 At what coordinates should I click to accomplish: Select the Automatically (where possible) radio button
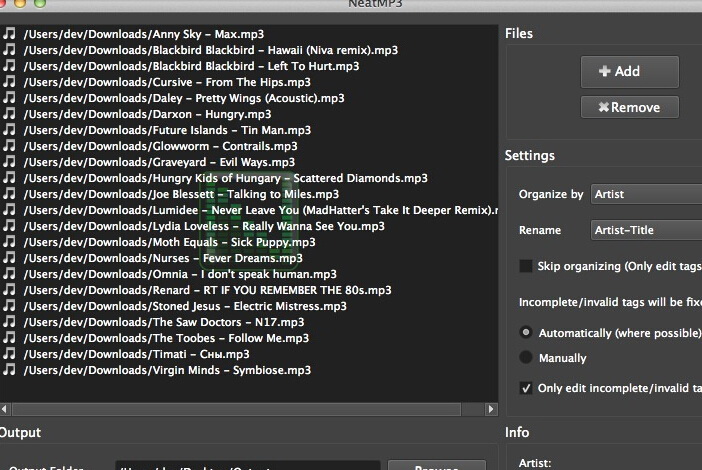526,333
